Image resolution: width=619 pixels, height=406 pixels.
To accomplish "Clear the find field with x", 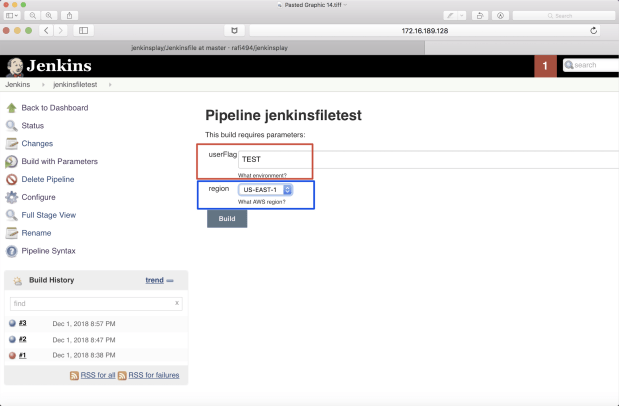I will pyautogui.click(x=177, y=303).
